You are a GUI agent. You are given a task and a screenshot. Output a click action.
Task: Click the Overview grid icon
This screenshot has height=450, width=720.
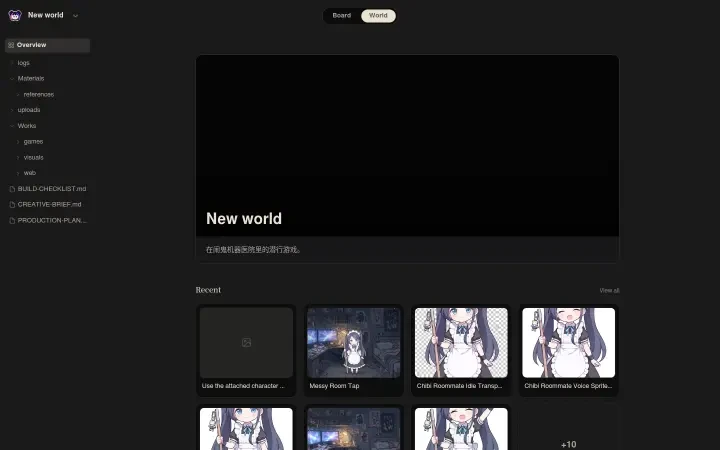coord(11,45)
